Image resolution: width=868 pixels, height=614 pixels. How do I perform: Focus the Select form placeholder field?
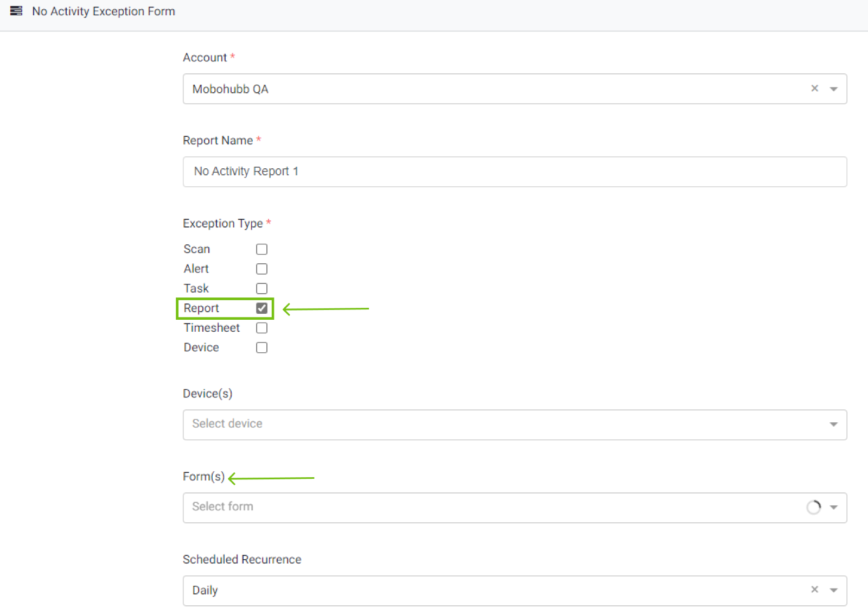[488, 508]
